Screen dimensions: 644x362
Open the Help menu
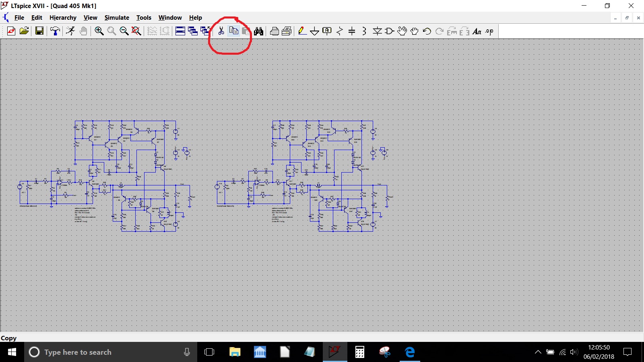point(196,18)
